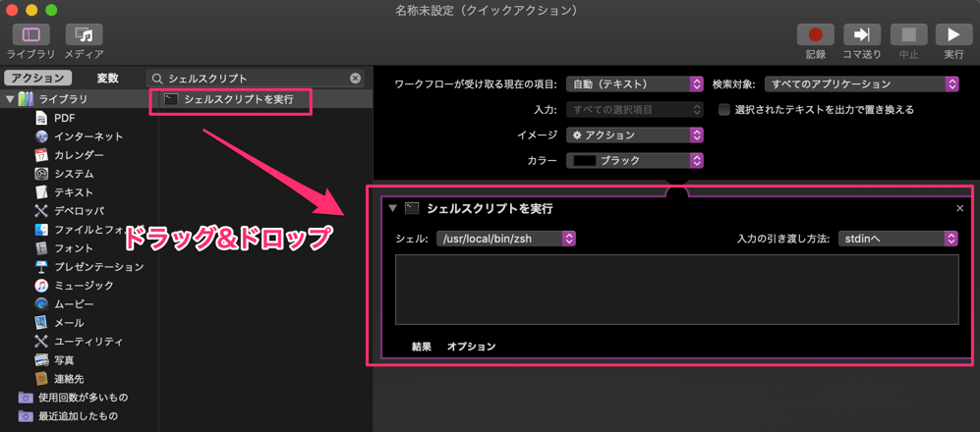Select the インターネット category icon
980x432 pixels.
click(x=42, y=136)
